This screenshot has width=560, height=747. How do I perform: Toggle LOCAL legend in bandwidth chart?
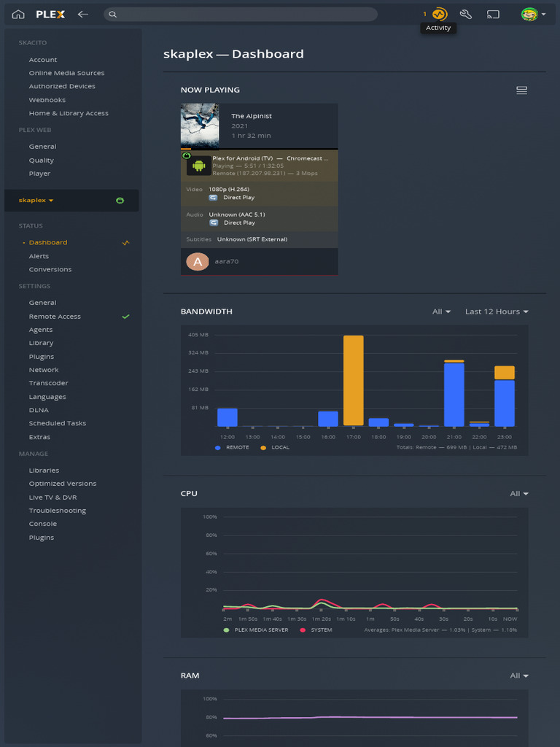pos(275,447)
